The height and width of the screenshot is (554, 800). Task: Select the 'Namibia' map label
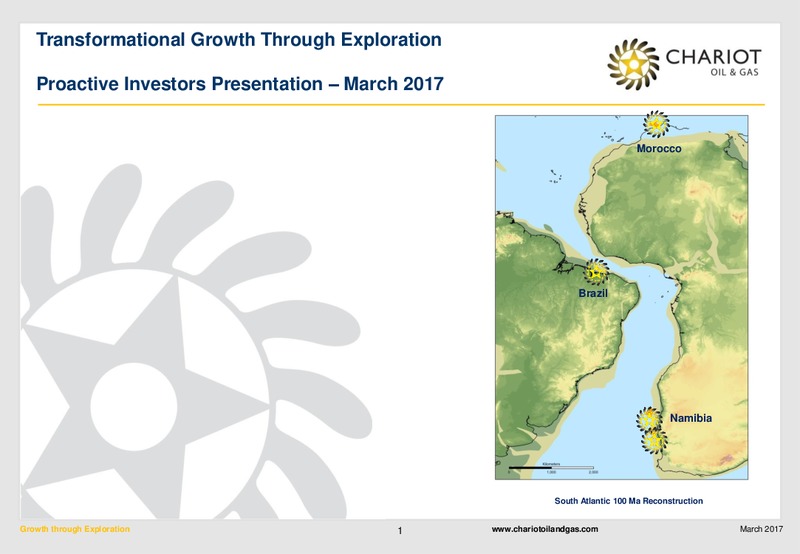(x=691, y=418)
